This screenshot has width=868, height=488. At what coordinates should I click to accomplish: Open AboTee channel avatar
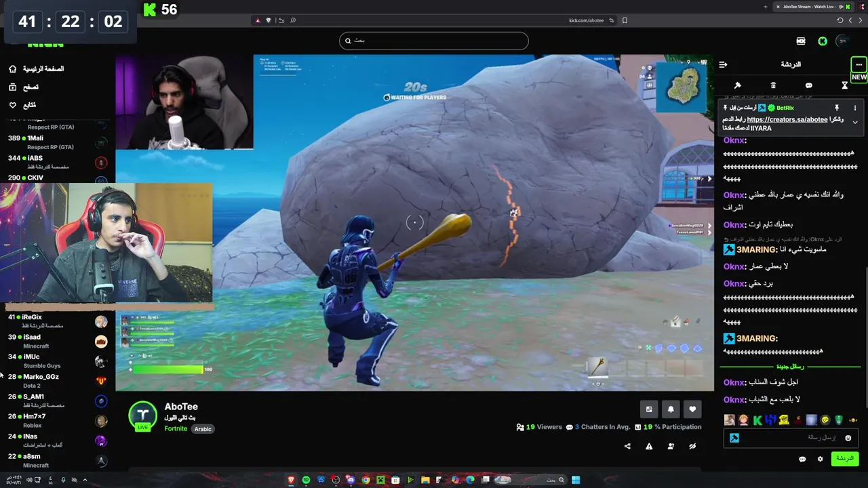click(142, 415)
